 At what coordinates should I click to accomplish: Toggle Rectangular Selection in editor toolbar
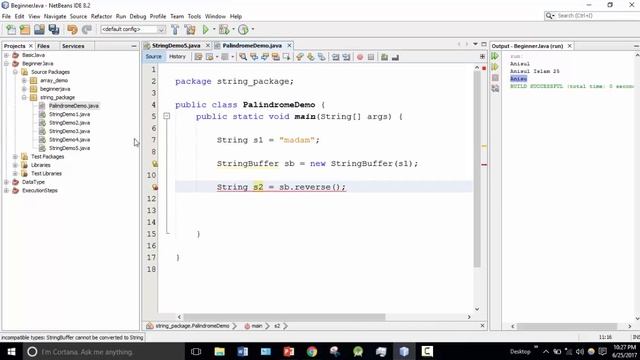(286, 57)
